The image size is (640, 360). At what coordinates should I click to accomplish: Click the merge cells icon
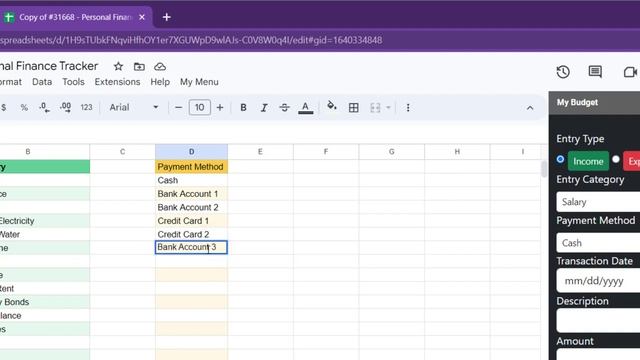(375, 108)
